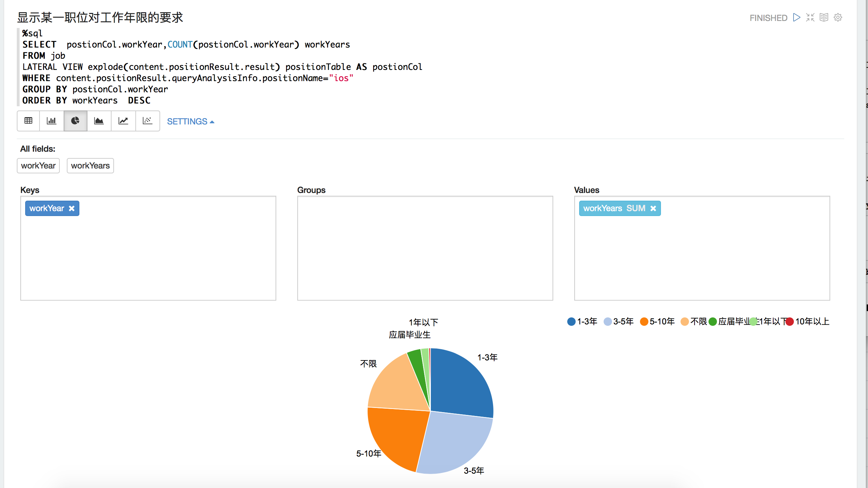Viewport: 868px width, 488px height.
Task: Open paragraph settings gear
Action: (838, 17)
